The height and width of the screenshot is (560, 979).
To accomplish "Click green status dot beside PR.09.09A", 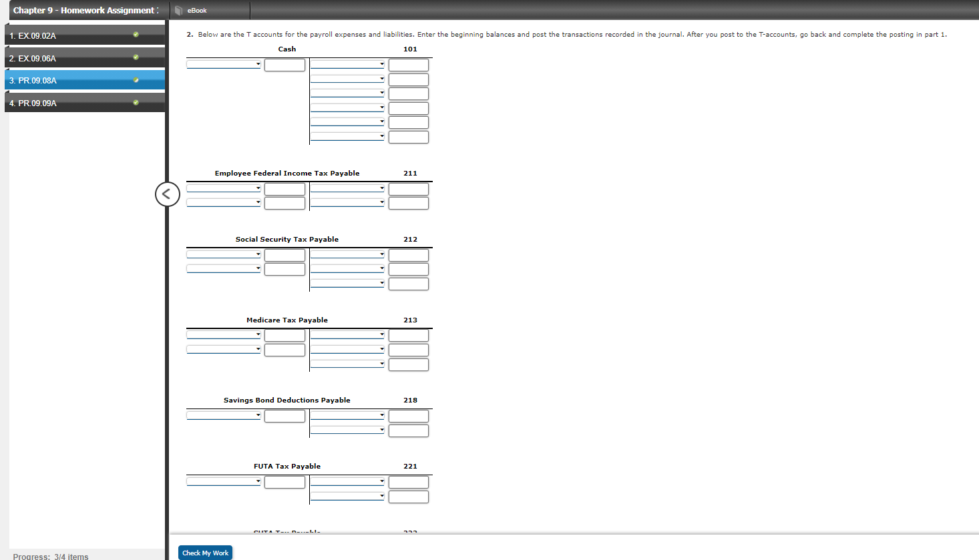I will (136, 102).
